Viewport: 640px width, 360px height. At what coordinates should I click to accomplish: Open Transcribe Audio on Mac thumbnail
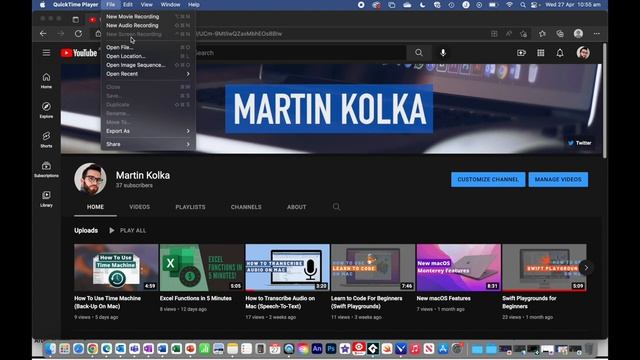287,267
